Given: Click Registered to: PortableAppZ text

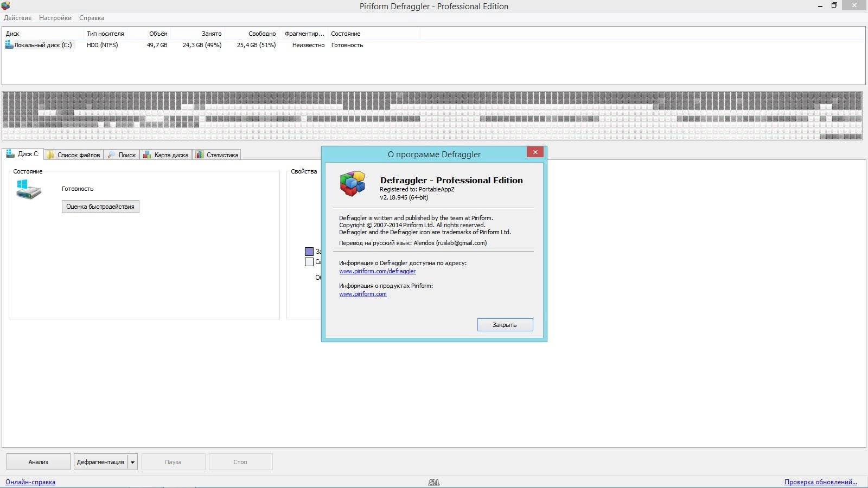Looking at the screenshot, I should pos(417,189).
